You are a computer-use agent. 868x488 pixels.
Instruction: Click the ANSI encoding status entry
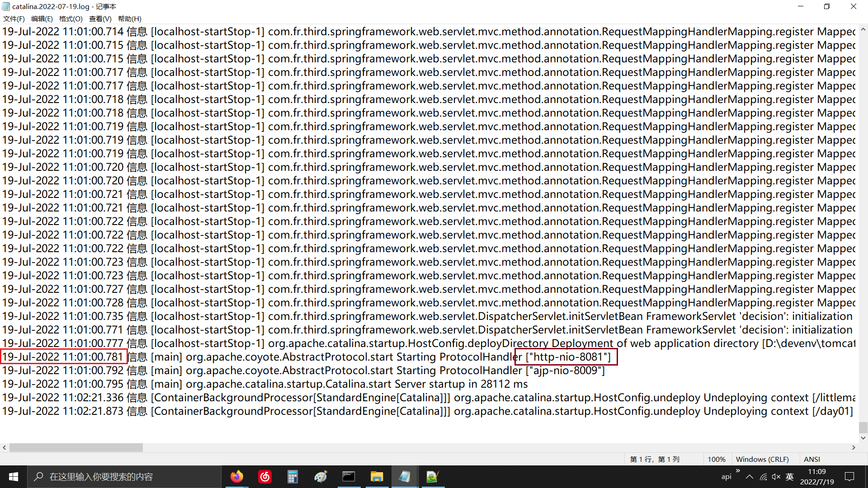click(812, 459)
